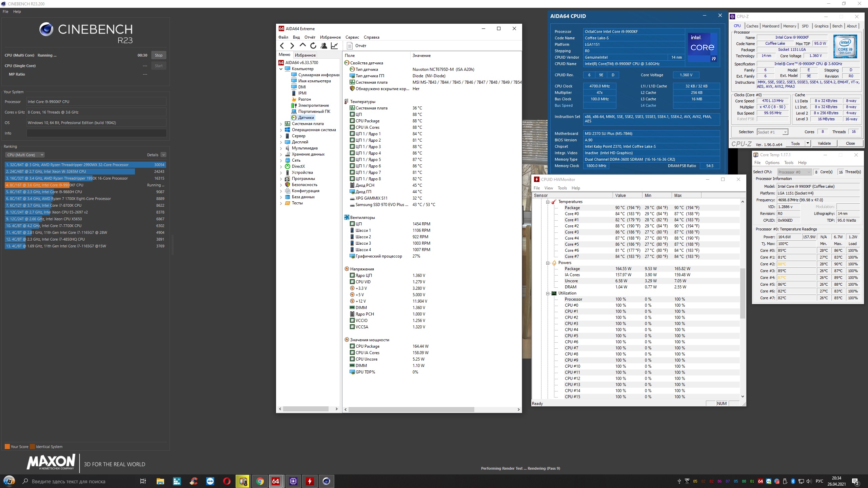Click the Отчёт report icon in toolbar
Viewport: 868px width, 488px height.
tap(350, 46)
